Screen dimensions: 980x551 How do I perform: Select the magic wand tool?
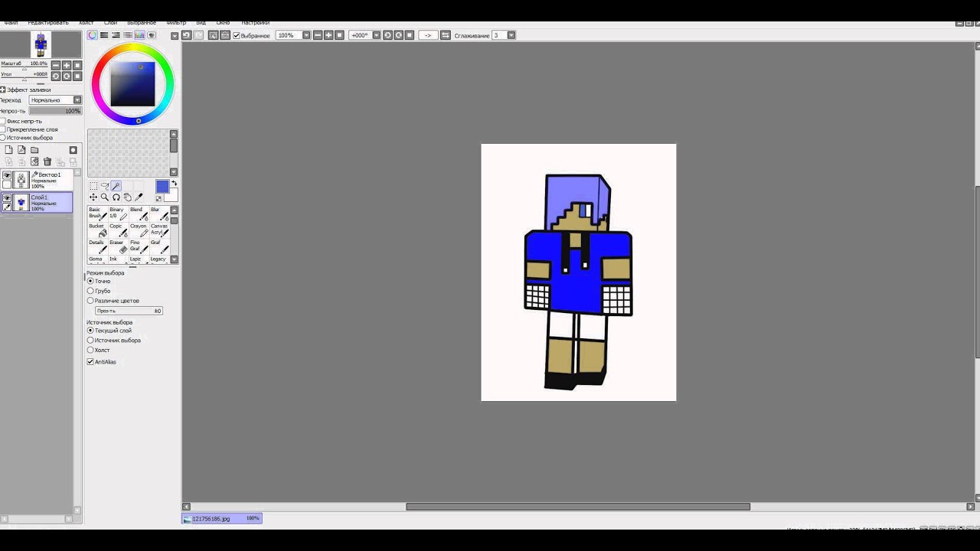pos(116,186)
